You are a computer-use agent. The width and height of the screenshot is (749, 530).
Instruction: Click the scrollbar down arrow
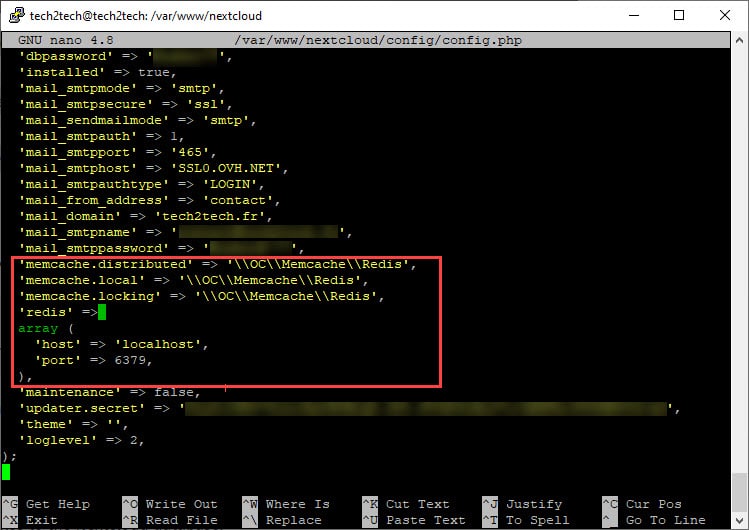739,520
